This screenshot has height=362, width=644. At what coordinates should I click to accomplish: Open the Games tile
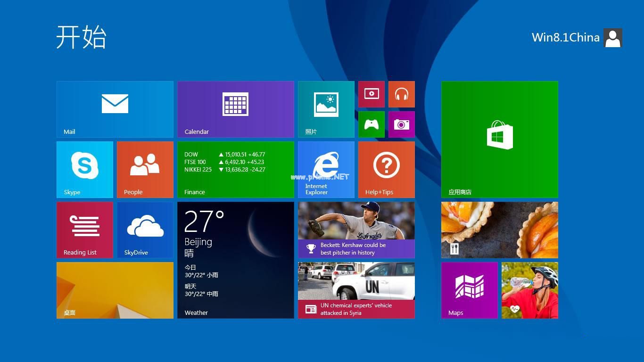coord(372,124)
